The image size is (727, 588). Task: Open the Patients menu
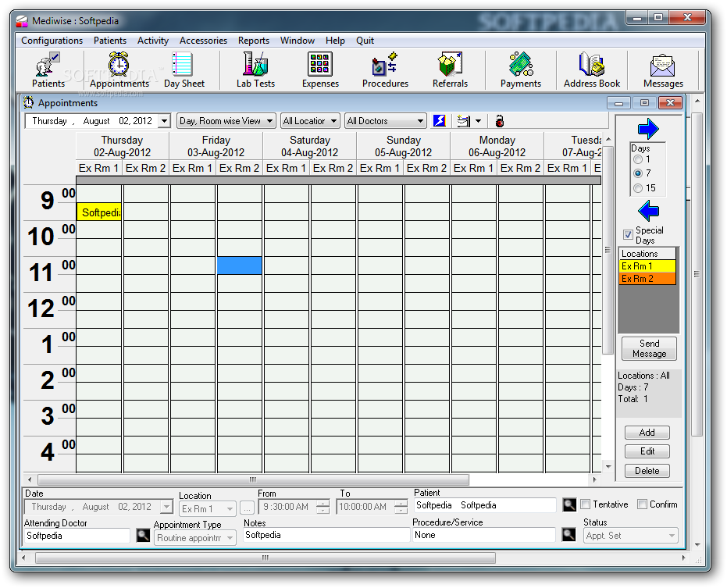[x=110, y=41]
